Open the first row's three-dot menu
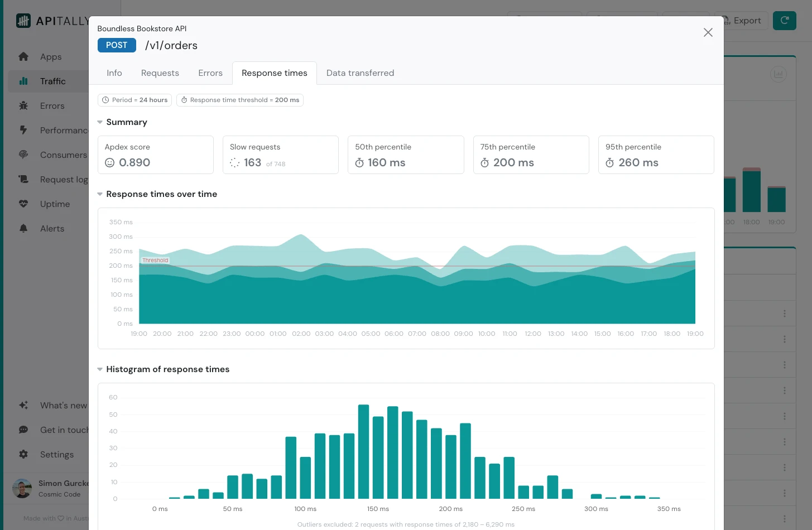This screenshot has width=812, height=530. tap(785, 314)
